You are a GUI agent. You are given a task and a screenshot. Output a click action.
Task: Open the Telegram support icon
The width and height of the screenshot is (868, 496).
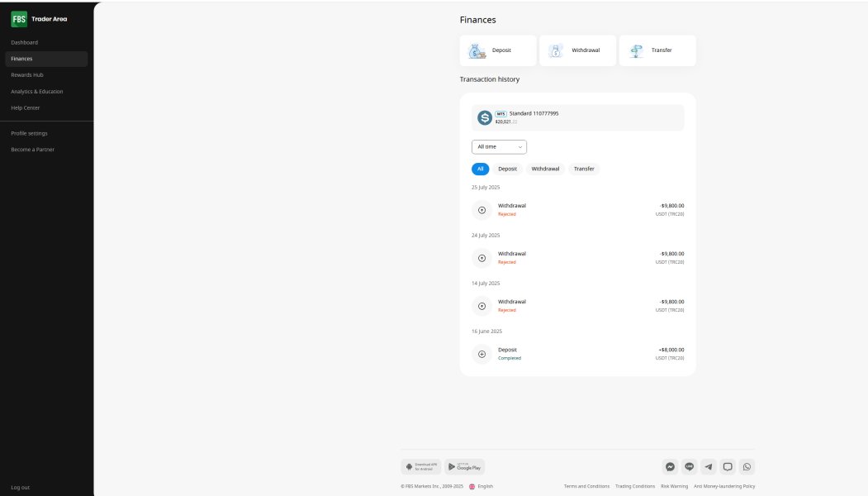pyautogui.click(x=709, y=466)
